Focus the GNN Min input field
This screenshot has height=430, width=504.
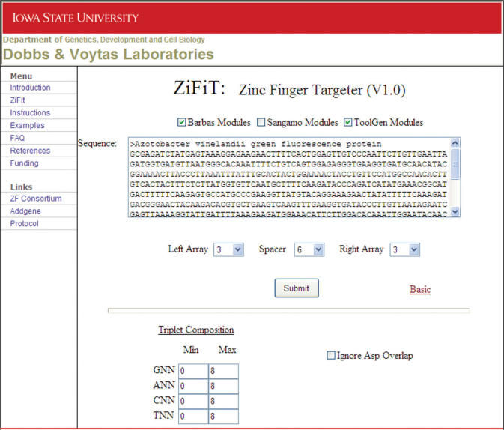click(193, 371)
